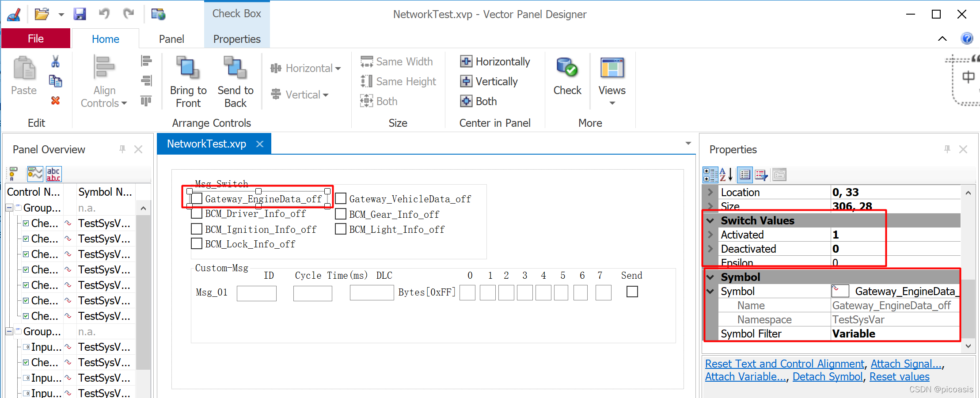
Task: Open the Views menu button
Action: (612, 82)
